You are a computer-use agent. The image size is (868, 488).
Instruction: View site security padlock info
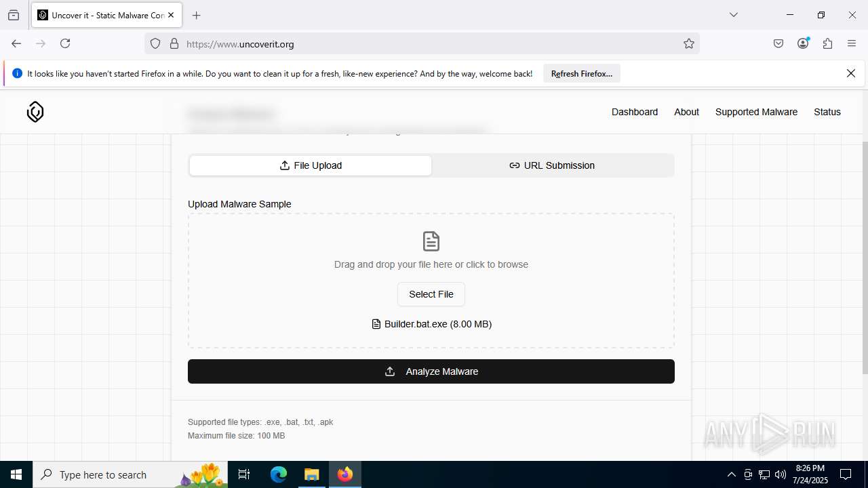pos(174,44)
